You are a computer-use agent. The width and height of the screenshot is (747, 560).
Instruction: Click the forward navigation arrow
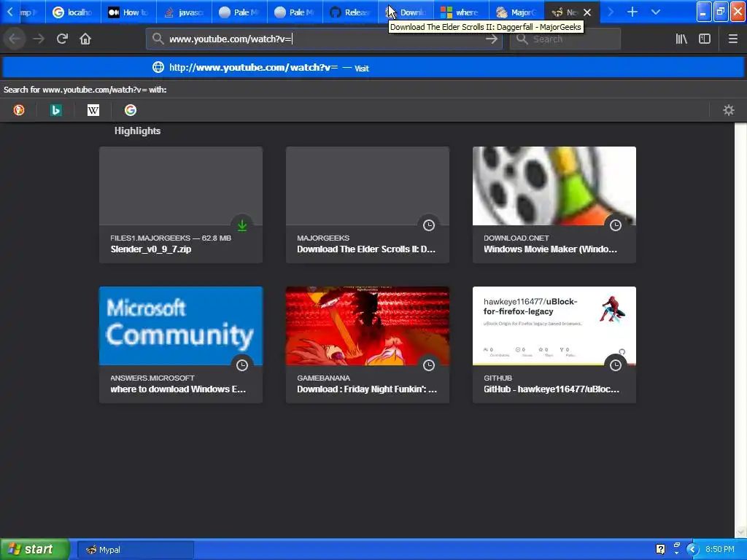39,39
